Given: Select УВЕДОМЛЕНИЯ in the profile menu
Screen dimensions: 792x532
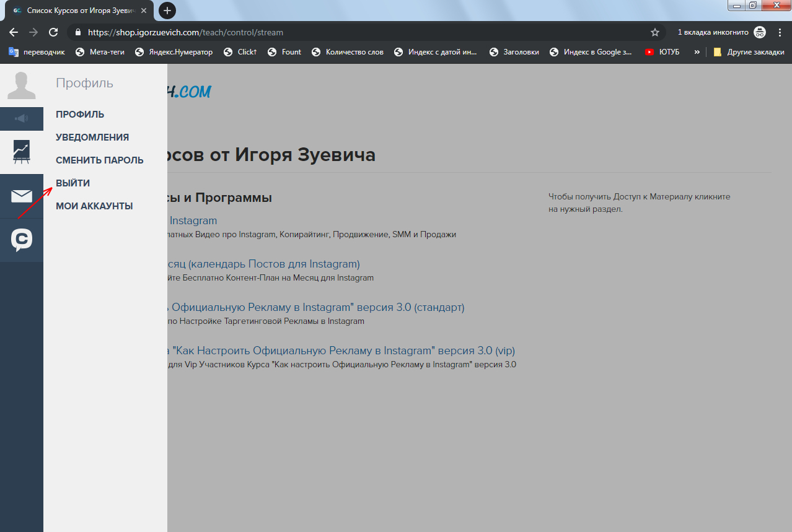Looking at the screenshot, I should 92,137.
